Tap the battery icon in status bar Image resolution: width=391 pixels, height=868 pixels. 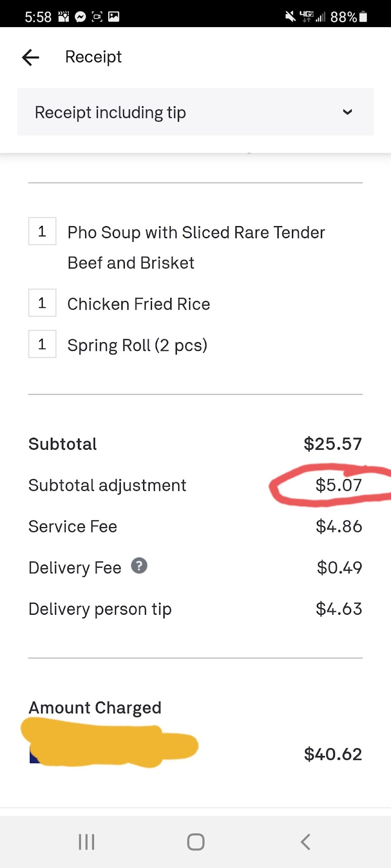point(363,17)
